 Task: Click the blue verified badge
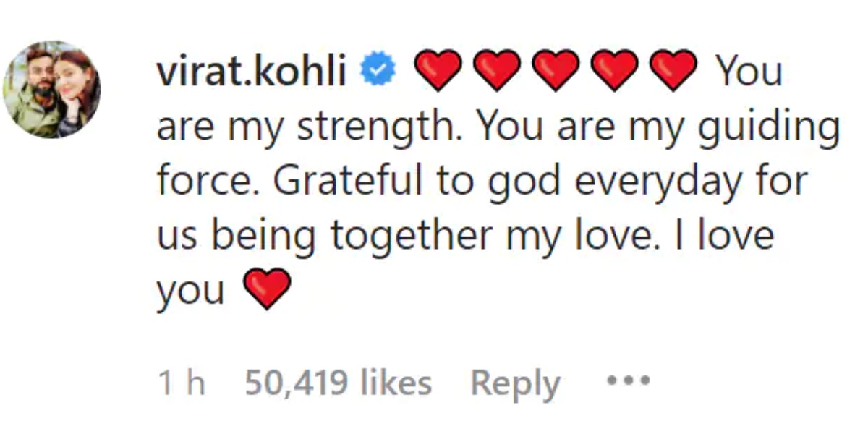378,71
